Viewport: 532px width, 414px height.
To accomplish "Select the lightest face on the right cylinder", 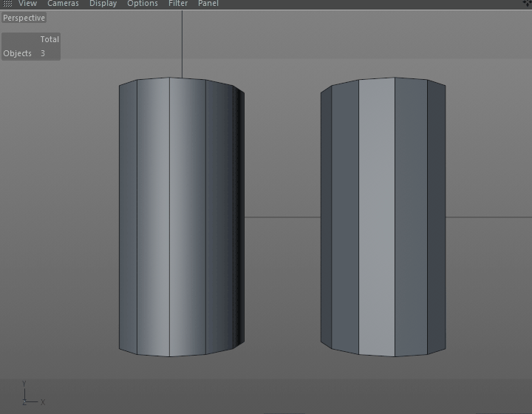I will click(x=377, y=217).
